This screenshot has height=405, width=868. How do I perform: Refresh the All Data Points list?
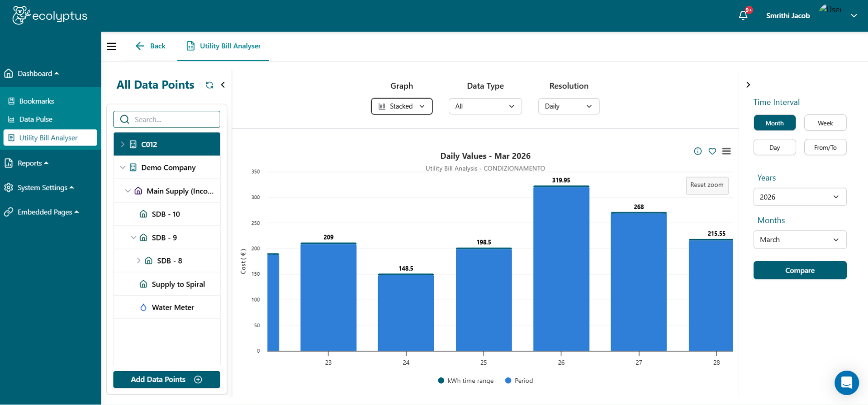[x=209, y=85]
